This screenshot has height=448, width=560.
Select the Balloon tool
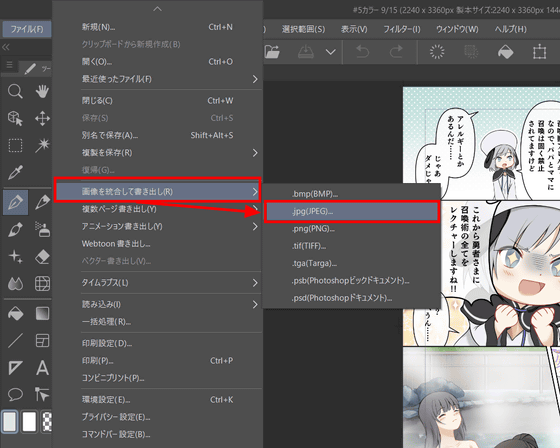point(15,394)
